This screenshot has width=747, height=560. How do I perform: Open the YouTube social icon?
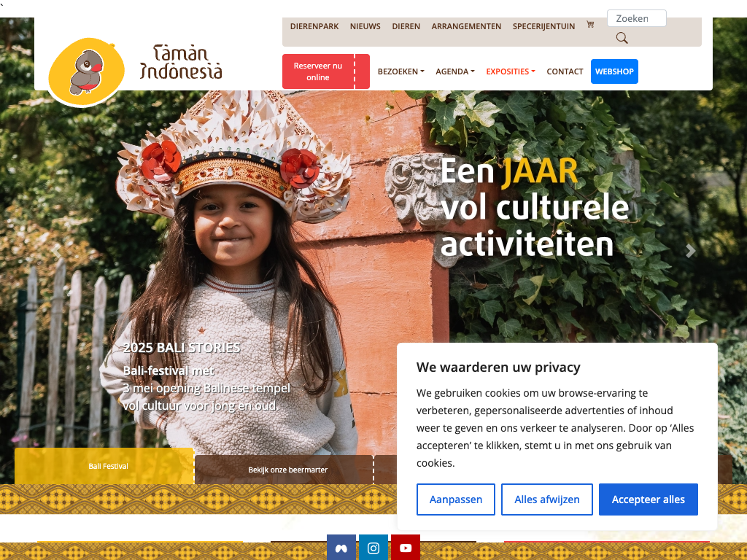[x=406, y=548]
